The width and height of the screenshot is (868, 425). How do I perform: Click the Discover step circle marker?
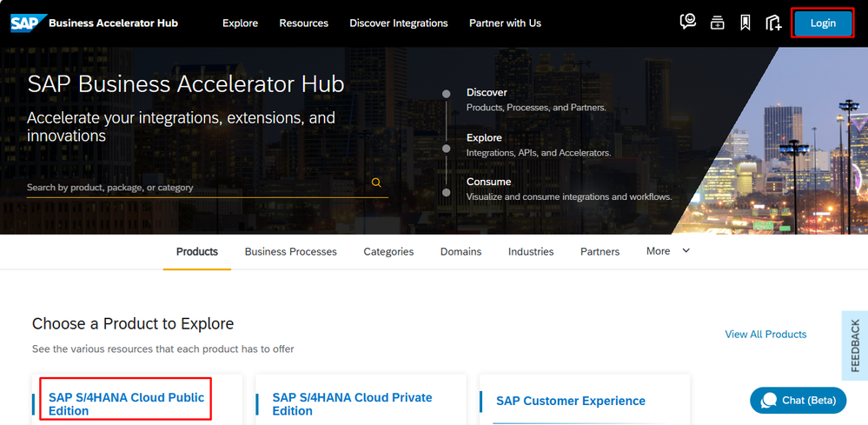point(447,94)
